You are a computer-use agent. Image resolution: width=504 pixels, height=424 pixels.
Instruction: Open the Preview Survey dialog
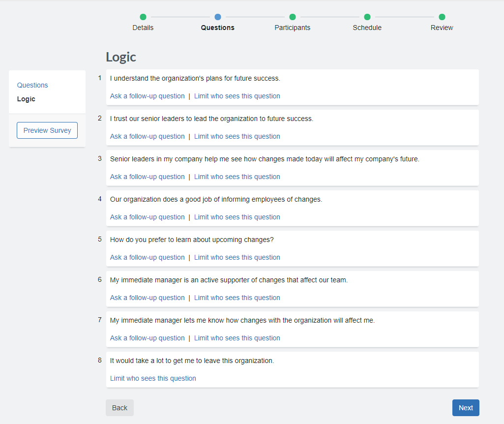tap(47, 130)
